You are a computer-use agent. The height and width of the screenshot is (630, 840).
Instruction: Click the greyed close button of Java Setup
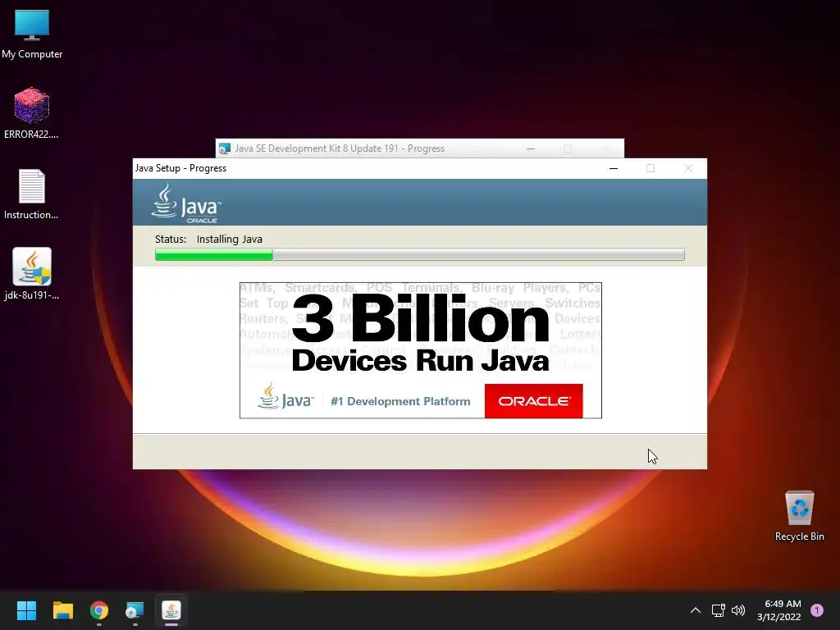tap(688, 168)
